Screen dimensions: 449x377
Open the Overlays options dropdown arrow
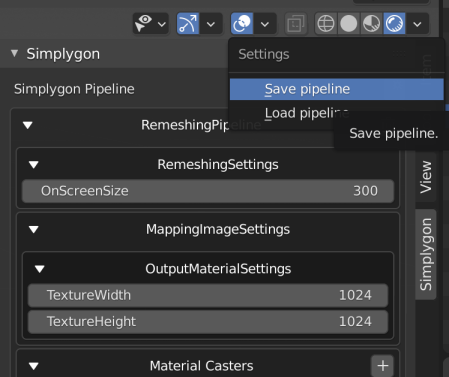coord(265,24)
